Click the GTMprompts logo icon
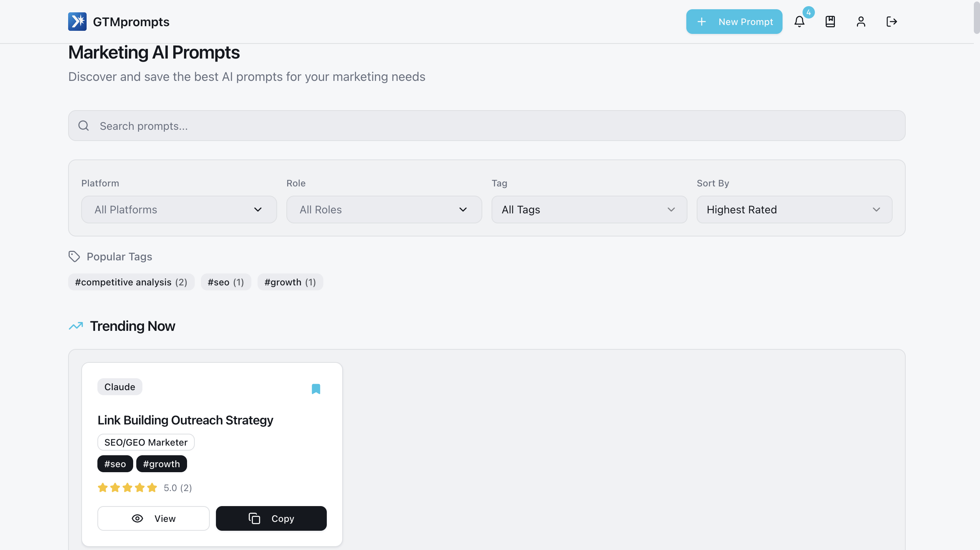The height and width of the screenshot is (550, 980). point(77,22)
